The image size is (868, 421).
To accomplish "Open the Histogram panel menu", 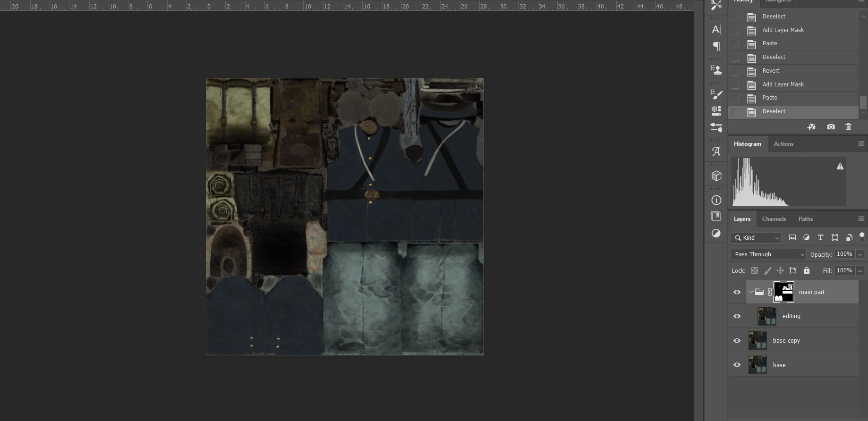I will [x=861, y=143].
